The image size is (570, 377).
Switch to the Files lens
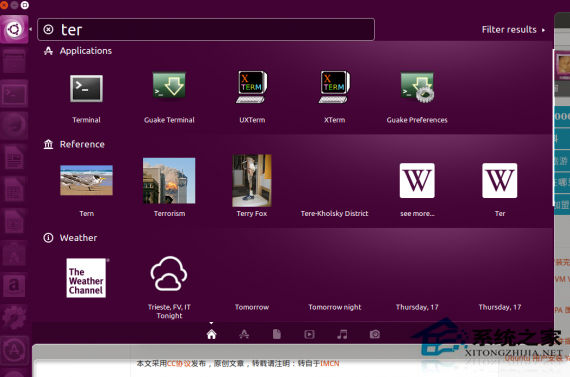(x=277, y=334)
